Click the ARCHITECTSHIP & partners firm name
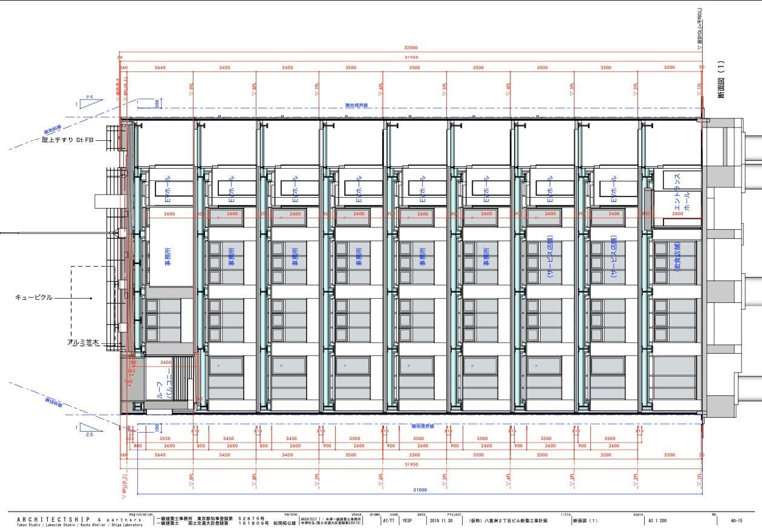Screen dimensions: 762x532 click(79, 519)
